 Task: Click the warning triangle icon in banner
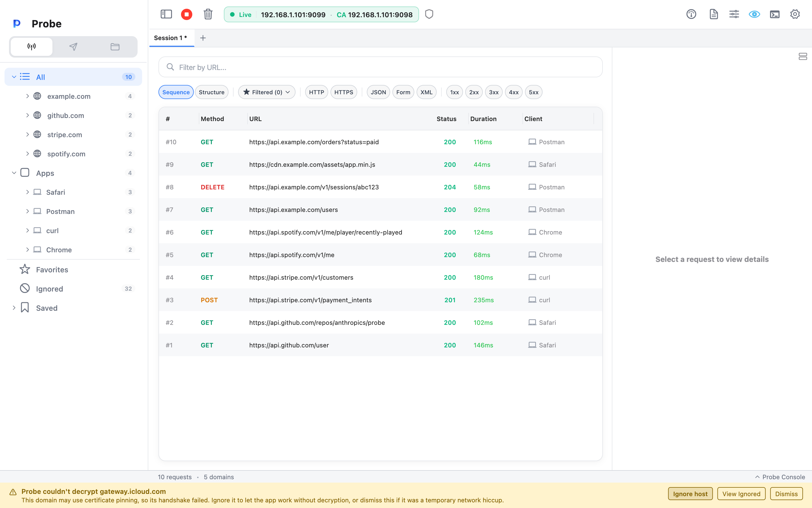click(x=13, y=492)
